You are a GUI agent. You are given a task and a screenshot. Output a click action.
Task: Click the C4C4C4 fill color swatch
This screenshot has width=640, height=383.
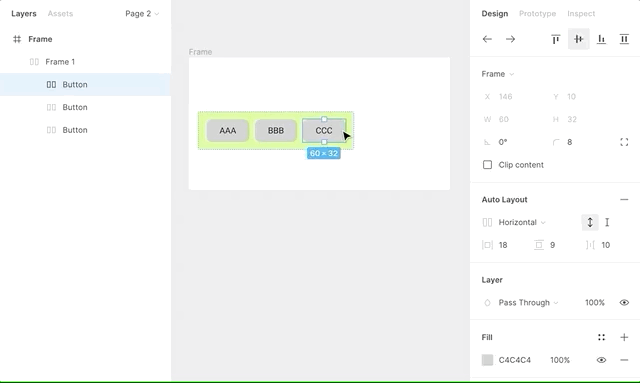point(487,360)
